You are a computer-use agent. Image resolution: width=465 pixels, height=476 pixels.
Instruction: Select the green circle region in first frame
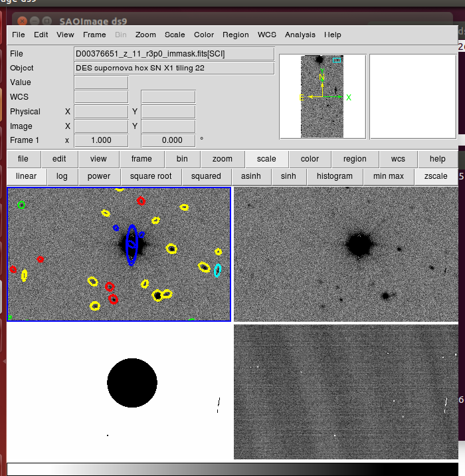(x=22, y=205)
